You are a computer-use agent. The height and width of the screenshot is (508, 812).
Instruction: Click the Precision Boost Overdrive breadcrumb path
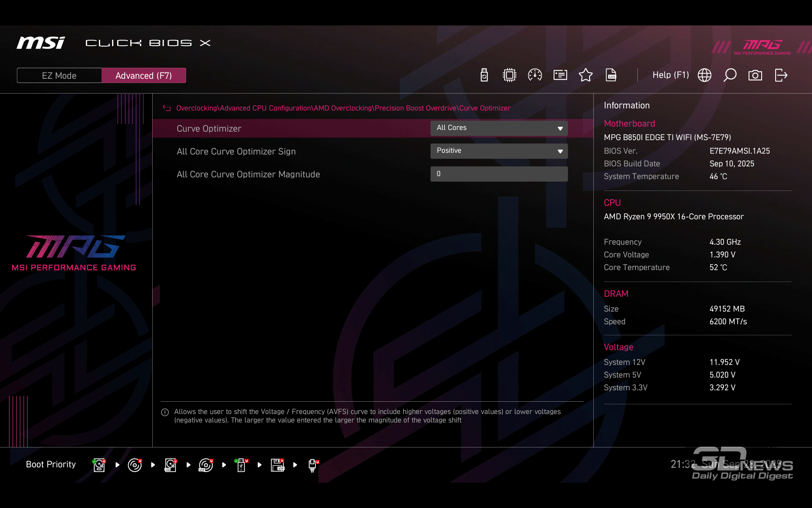pyautogui.click(x=415, y=108)
